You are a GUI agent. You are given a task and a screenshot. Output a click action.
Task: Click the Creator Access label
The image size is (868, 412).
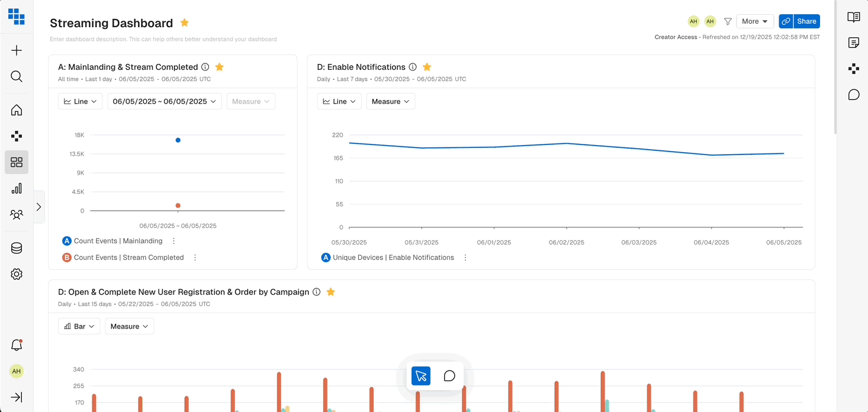[676, 37]
